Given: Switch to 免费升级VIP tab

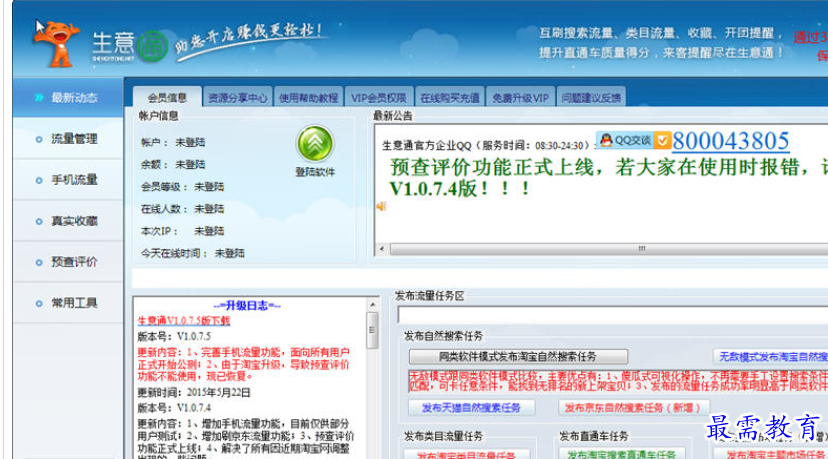Looking at the screenshot, I should pos(520,98).
